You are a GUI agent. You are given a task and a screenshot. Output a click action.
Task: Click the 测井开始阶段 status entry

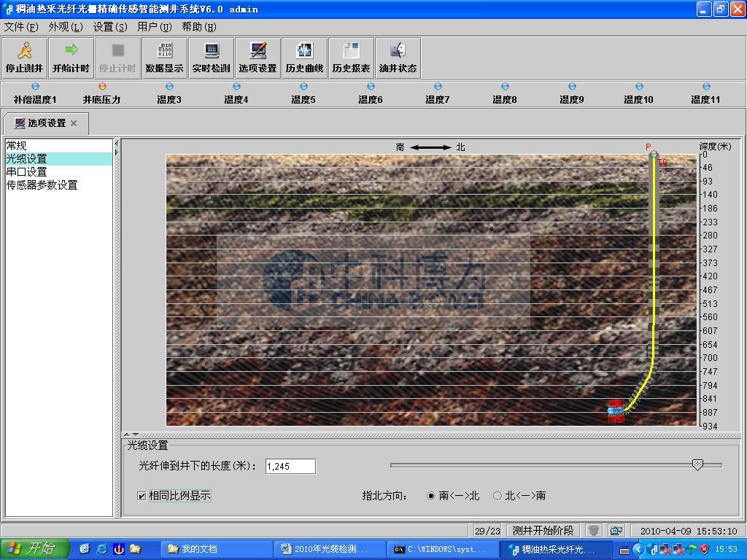(x=543, y=531)
